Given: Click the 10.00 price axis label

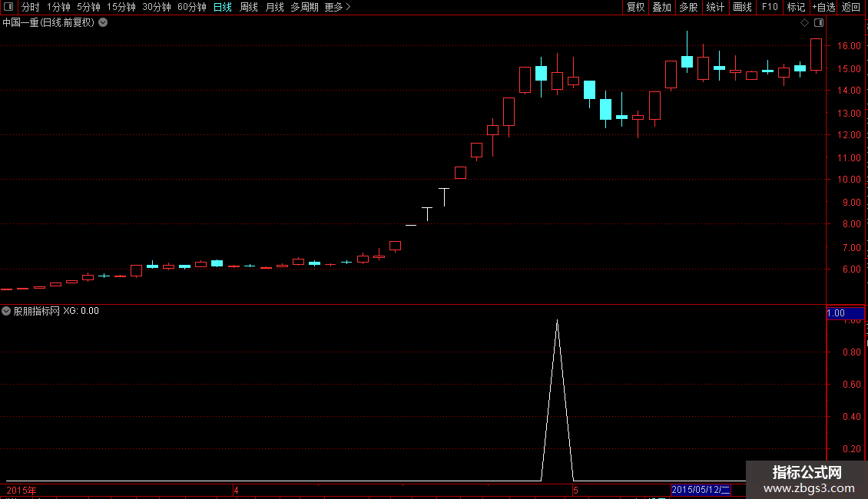Looking at the screenshot, I should click(x=849, y=179).
